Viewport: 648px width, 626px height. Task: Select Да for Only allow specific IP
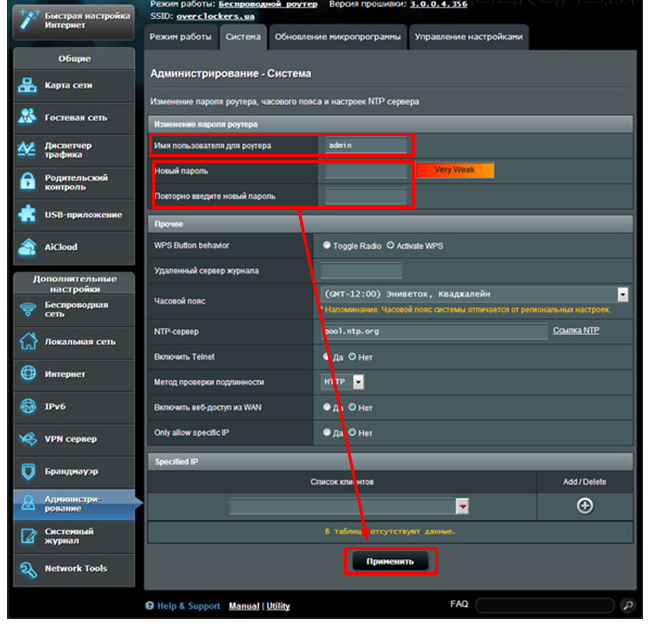326,432
